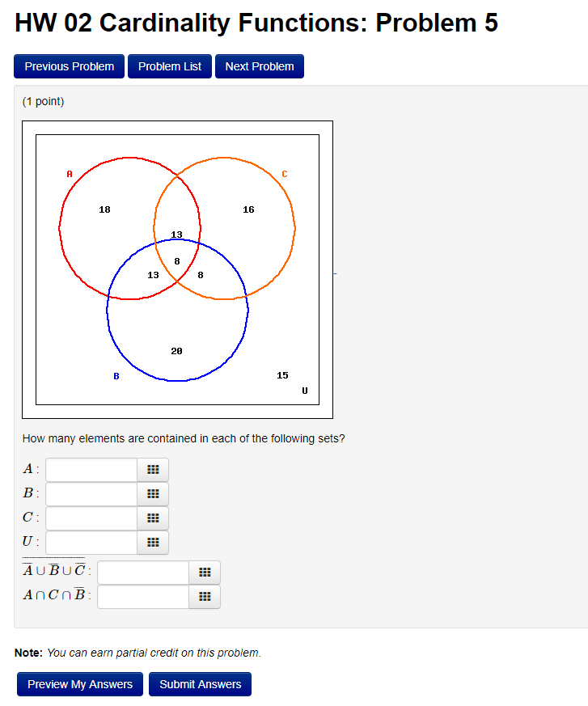
Task: Select the A∪B∪C complement input field
Action: [x=142, y=572]
